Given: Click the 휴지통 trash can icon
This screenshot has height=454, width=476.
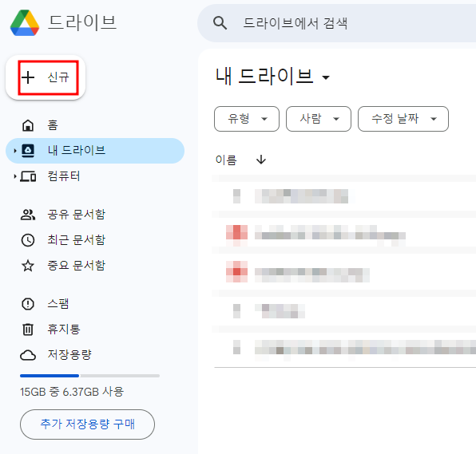Looking at the screenshot, I should click(28, 330).
